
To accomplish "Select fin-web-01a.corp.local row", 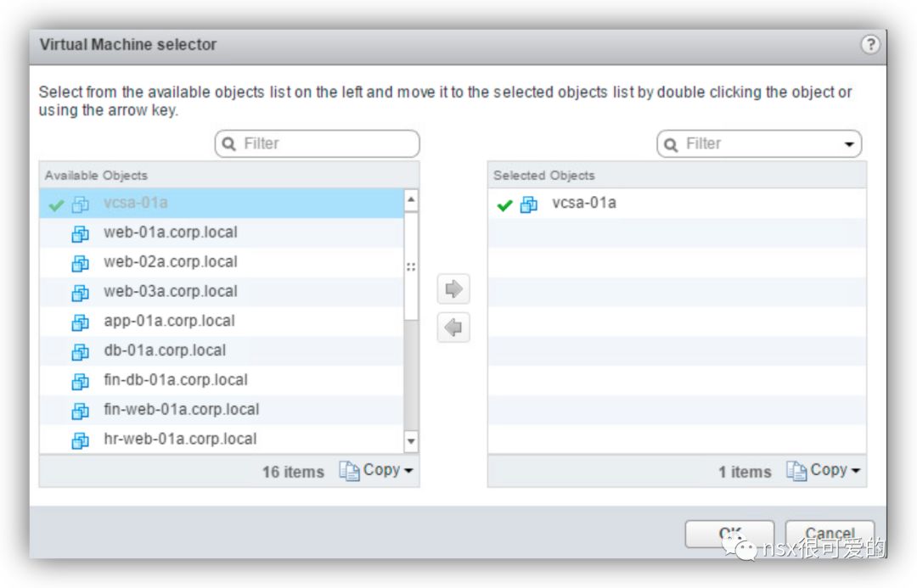I will [221, 410].
